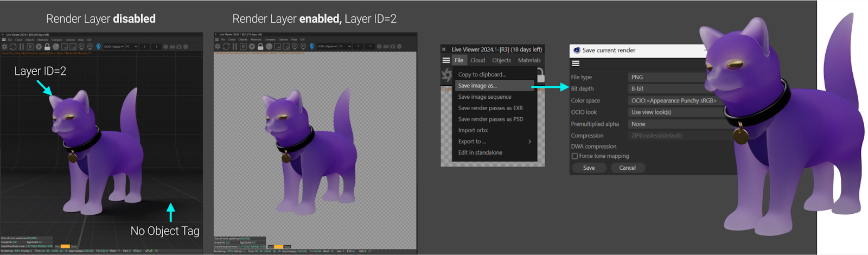The height and width of the screenshot is (255, 868).
Task: Enable the Force tone mapping checkbox
Action: click(x=575, y=156)
